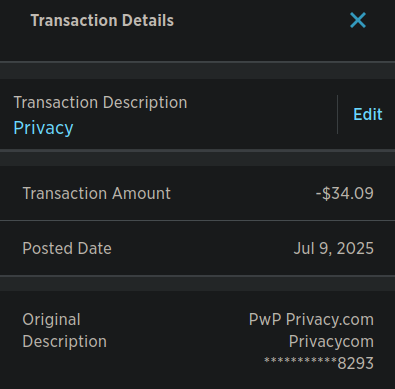Select the Jul 9, 2025 date value
395x389 pixels.
click(x=334, y=248)
